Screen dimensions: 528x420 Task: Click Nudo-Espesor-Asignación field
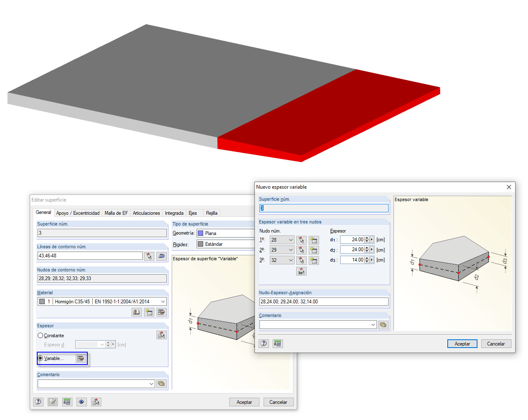(324, 302)
